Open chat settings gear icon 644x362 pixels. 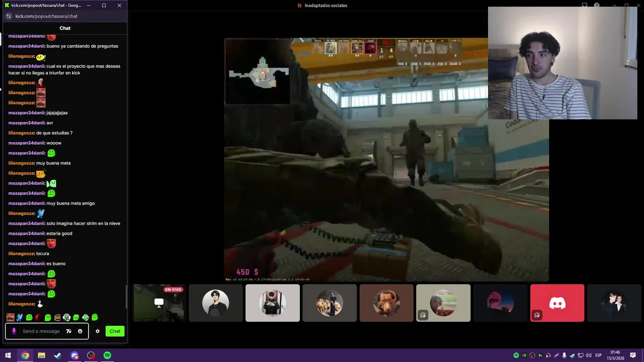click(98, 331)
